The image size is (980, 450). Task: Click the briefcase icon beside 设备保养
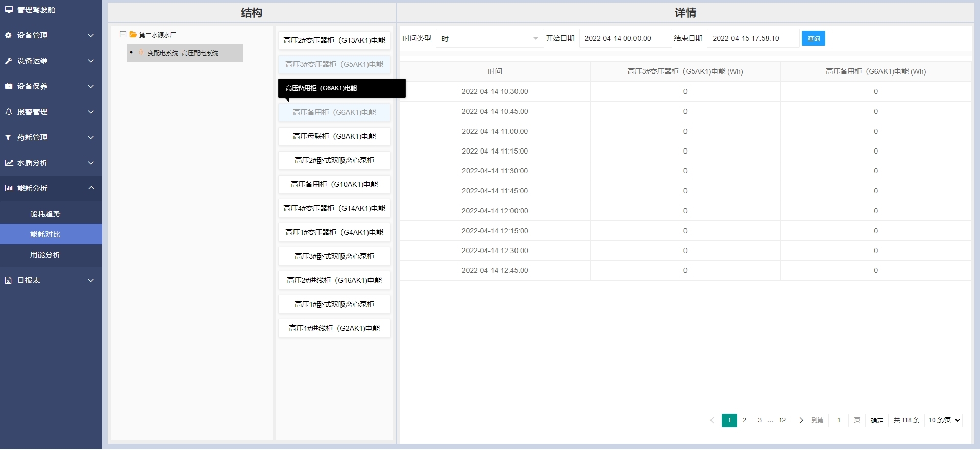point(8,86)
